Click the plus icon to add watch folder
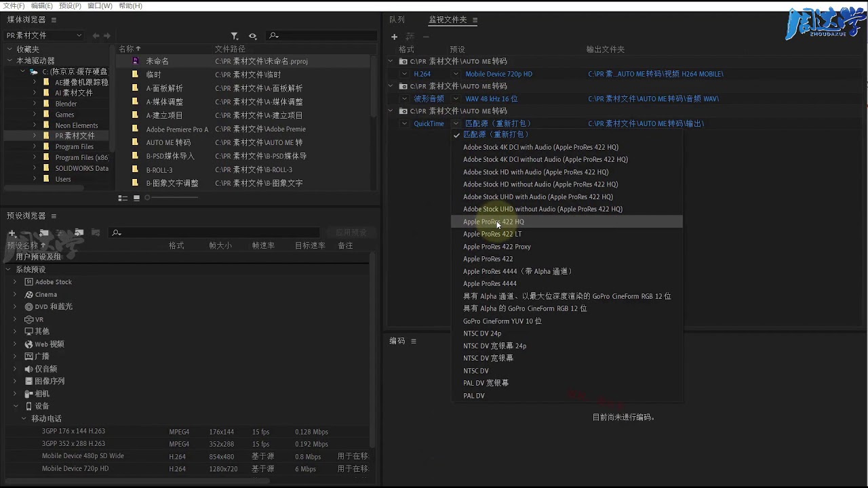868x488 pixels. [x=394, y=37]
